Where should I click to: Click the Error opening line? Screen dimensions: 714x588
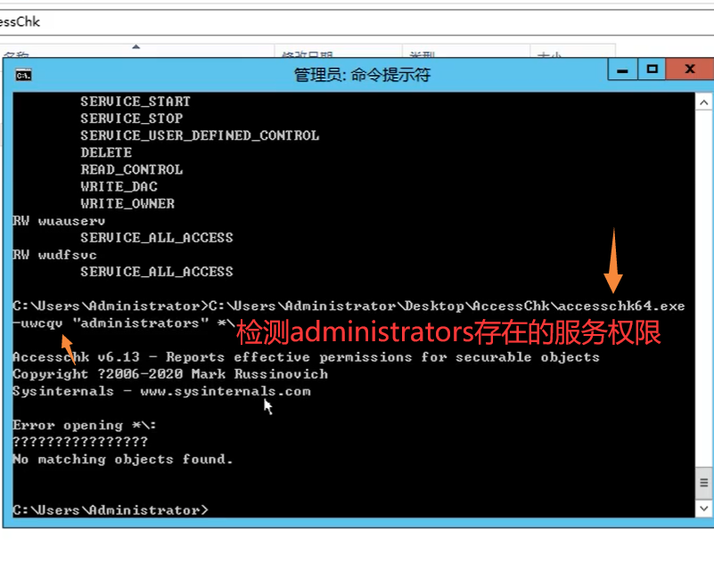coord(85,425)
